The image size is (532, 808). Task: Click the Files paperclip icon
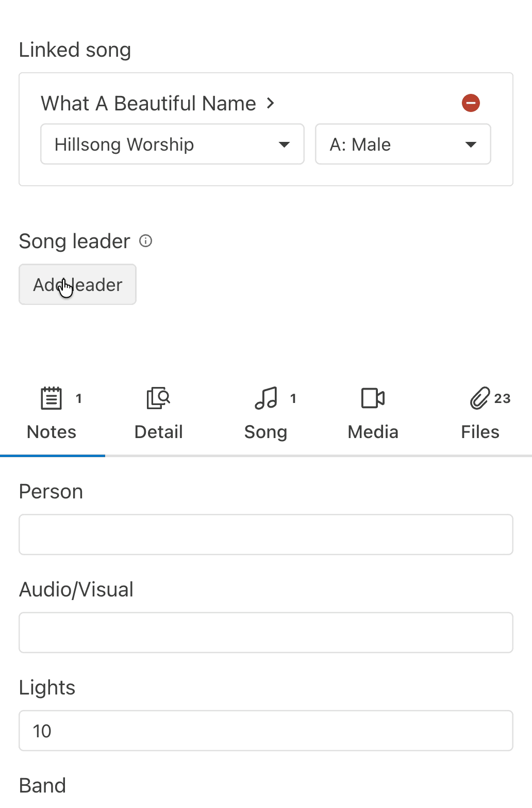479,398
